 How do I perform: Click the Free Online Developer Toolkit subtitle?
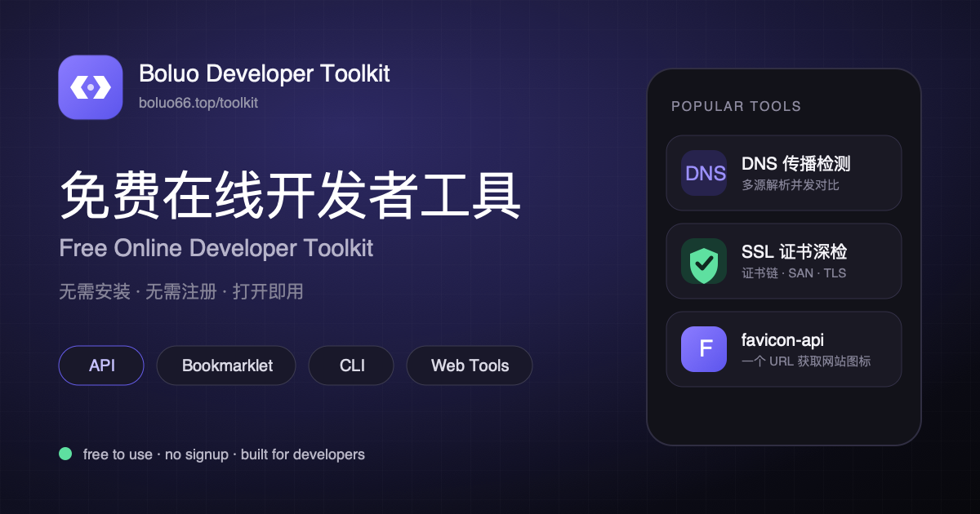[216, 248]
